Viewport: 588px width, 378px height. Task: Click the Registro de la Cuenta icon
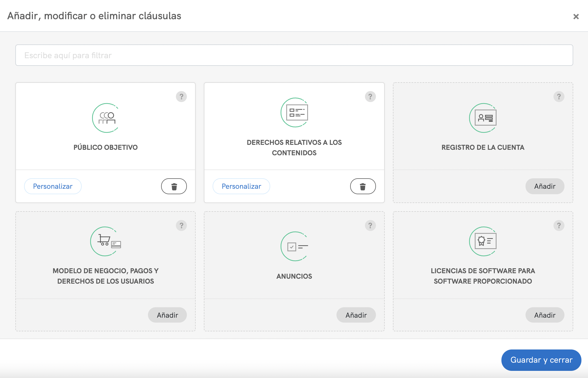point(483,118)
